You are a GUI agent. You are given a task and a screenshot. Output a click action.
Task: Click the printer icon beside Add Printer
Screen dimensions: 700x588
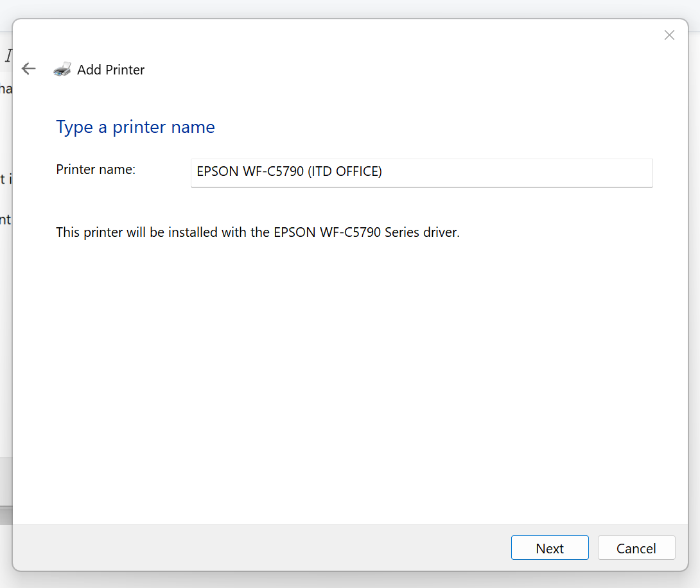62,69
